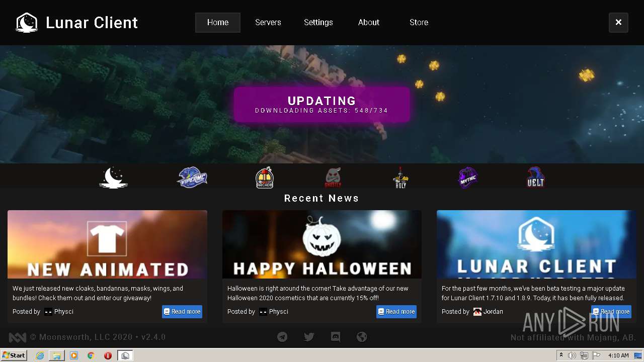Open the Windows Start menu
Screen dimensions: 644x362
pyautogui.click(x=14, y=355)
